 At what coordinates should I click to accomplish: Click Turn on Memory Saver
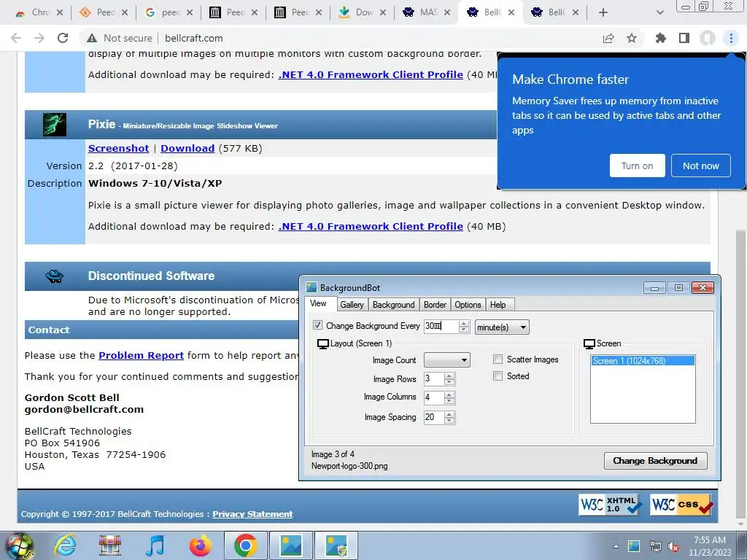pyautogui.click(x=637, y=166)
